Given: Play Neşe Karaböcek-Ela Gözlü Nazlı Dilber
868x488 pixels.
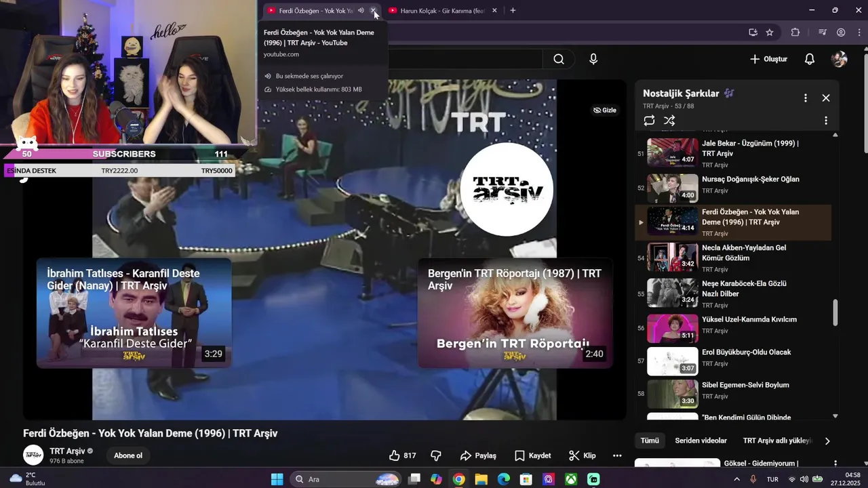Looking at the screenshot, I should (732, 293).
